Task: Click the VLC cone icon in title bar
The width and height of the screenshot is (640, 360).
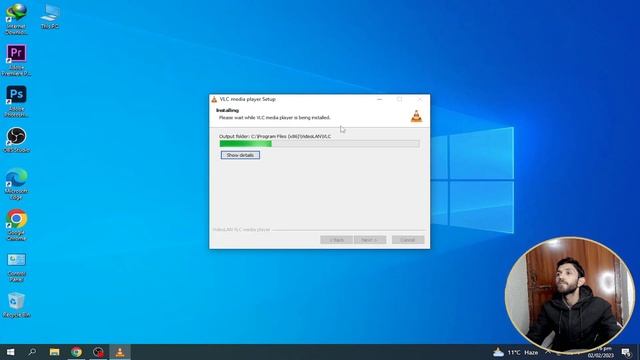Action: tap(214, 99)
